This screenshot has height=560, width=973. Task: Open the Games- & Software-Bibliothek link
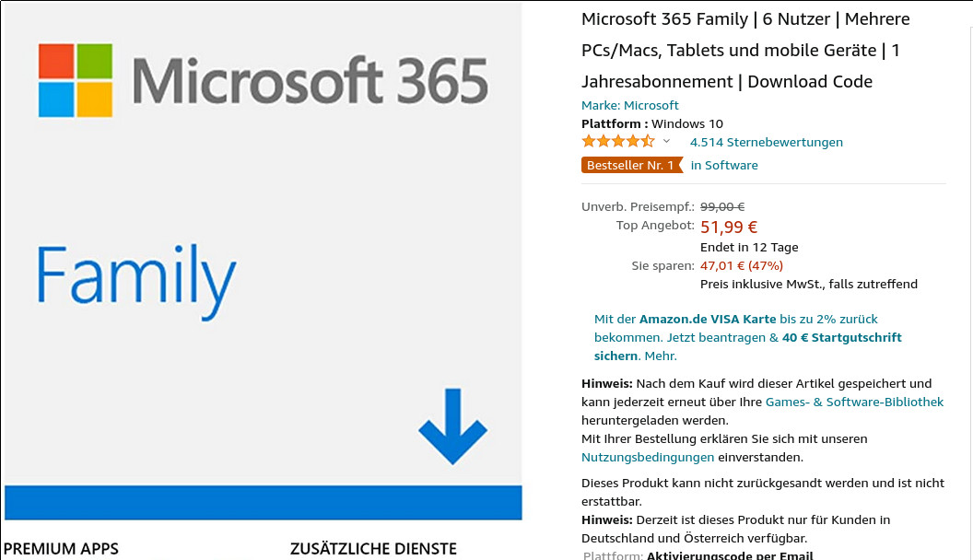pyautogui.click(x=854, y=402)
